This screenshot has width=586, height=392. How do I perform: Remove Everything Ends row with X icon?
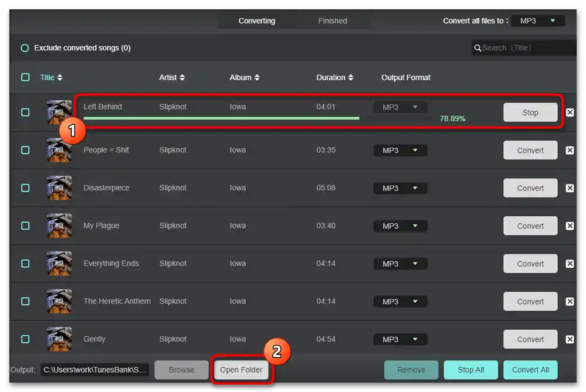pos(570,264)
